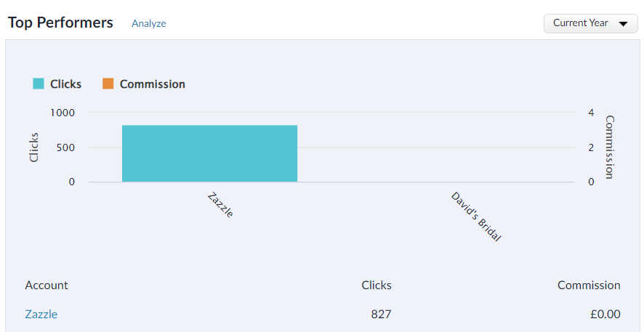The image size is (644, 332).
Task: Click the vertical Clicks axis title
Action: (34, 147)
